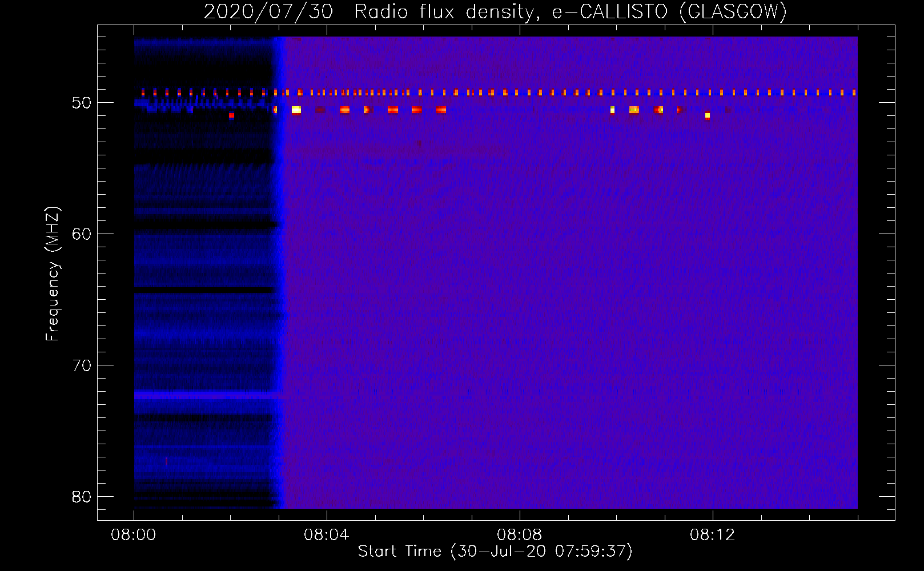Click the plot title 'Radio flux density, e-CALLISTO (GLASGOW)'

click(571, 12)
